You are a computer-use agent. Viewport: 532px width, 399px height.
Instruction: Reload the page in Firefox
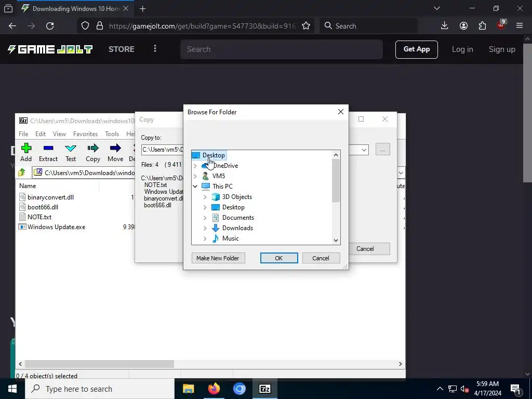coord(50,26)
